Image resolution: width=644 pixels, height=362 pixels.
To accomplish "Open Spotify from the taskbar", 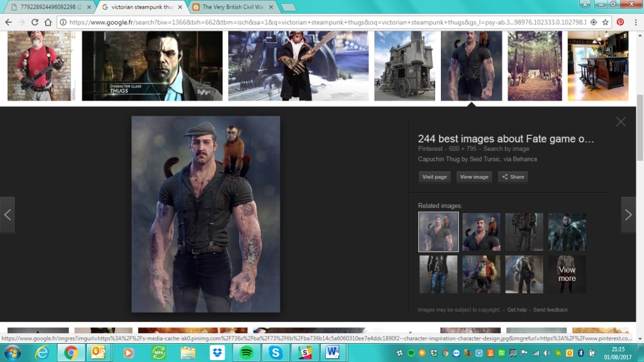I will click(x=247, y=353).
